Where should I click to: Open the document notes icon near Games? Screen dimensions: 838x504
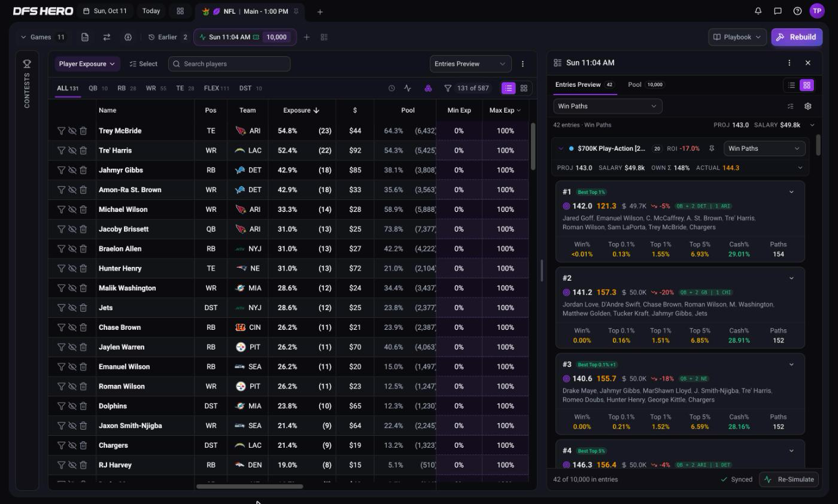[x=85, y=37]
